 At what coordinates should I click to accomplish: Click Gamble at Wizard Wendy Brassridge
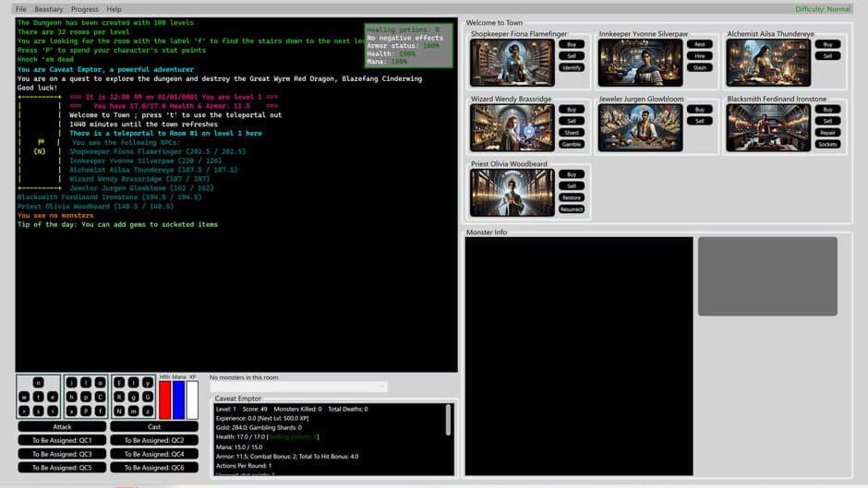point(571,144)
